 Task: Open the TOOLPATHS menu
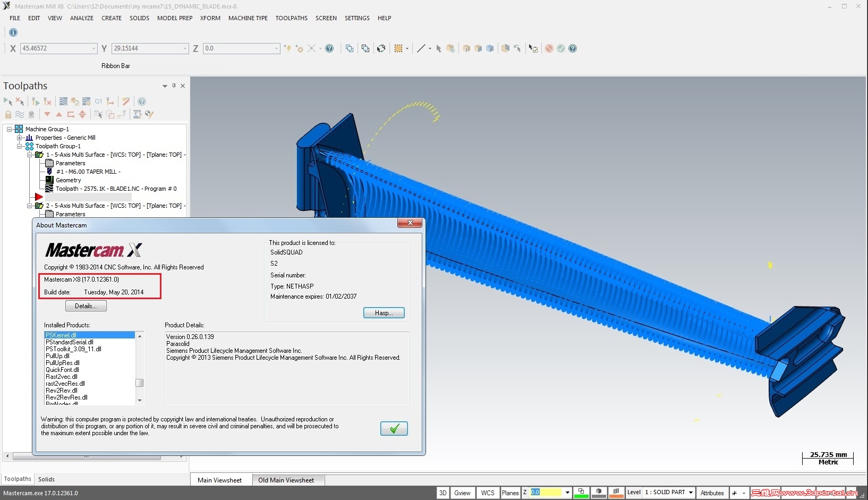[291, 18]
